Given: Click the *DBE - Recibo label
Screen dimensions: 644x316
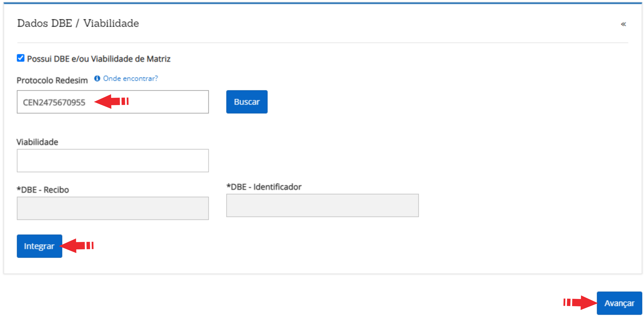Looking at the screenshot, I should pyautogui.click(x=43, y=190).
